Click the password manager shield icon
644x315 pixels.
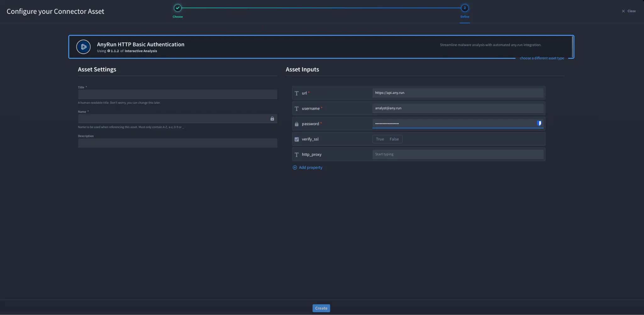[539, 123]
